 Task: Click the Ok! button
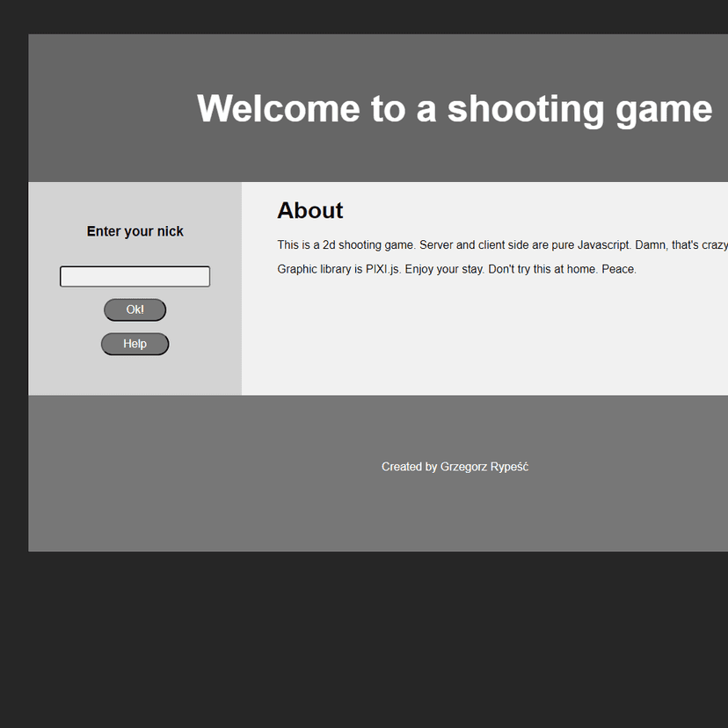tap(135, 309)
